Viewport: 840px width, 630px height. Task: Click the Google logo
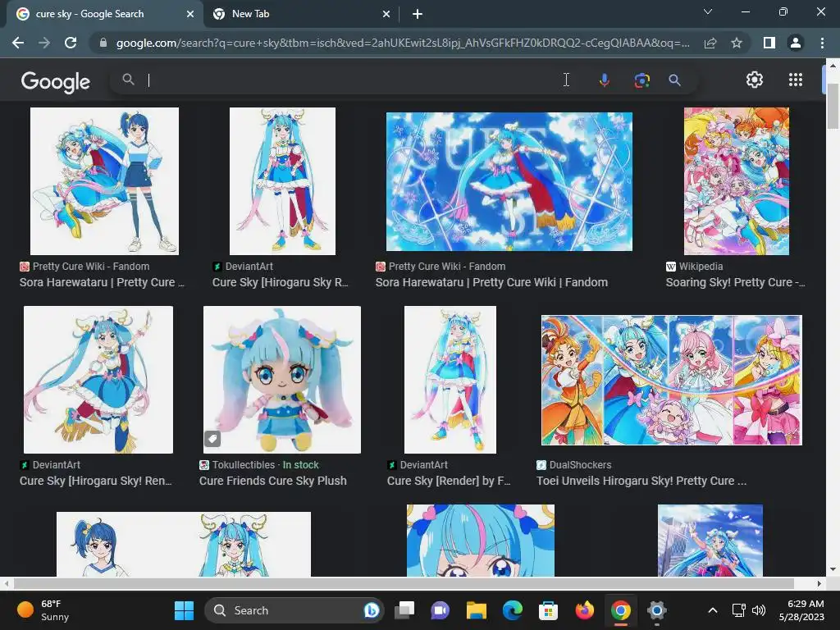coord(56,81)
